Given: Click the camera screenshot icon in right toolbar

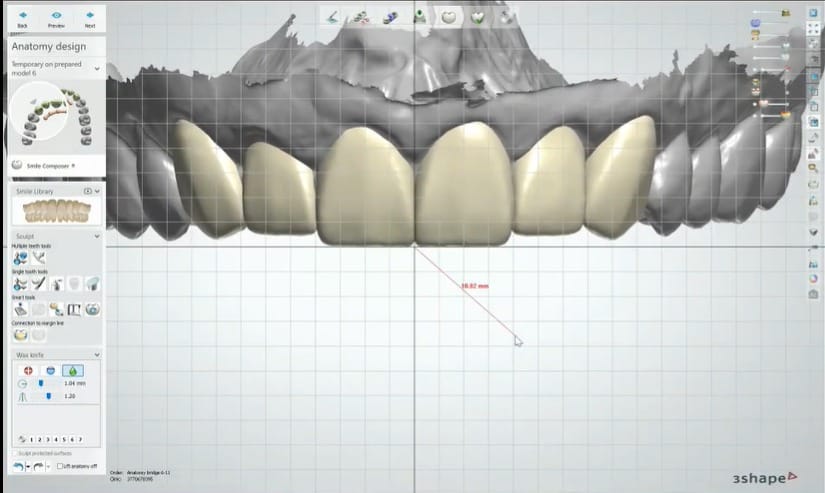Looking at the screenshot, I should point(812,293).
